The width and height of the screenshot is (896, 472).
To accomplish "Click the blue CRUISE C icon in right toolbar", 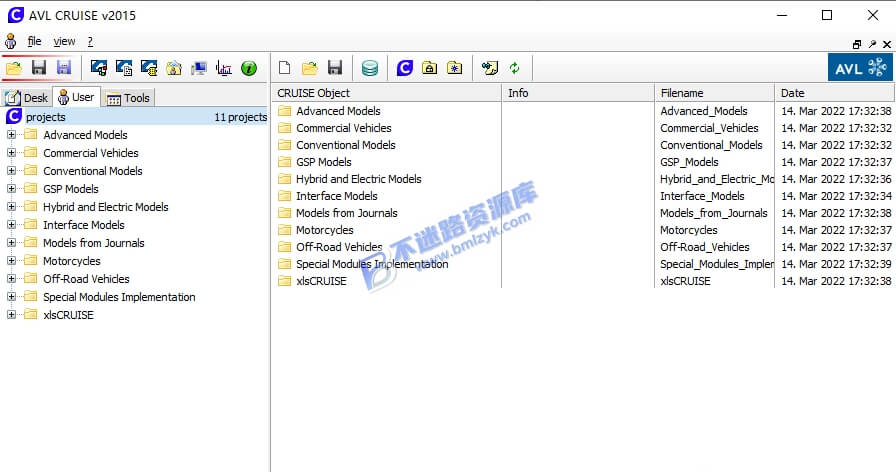I will (405, 68).
